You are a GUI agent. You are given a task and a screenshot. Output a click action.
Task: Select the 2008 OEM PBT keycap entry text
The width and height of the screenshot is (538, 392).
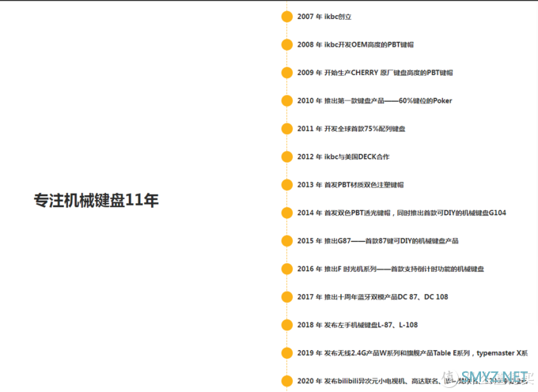click(355, 44)
